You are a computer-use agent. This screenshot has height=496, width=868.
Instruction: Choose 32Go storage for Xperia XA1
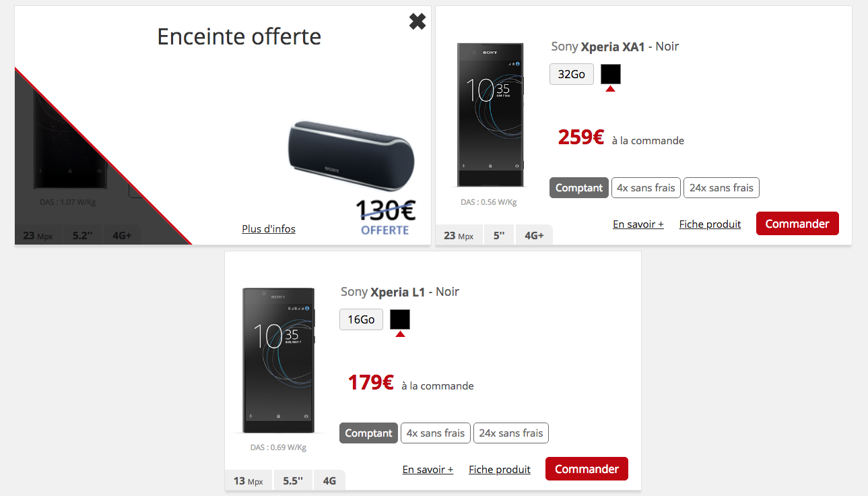[x=572, y=74]
